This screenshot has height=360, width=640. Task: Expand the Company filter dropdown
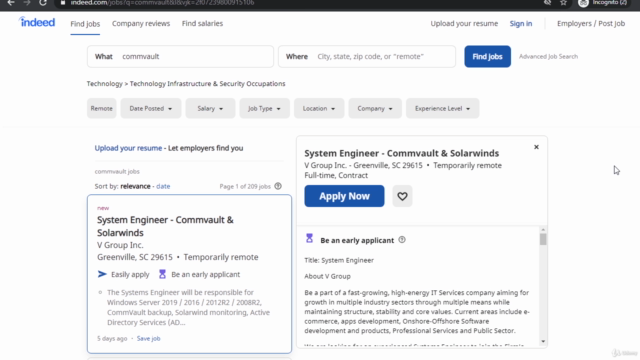coord(375,109)
